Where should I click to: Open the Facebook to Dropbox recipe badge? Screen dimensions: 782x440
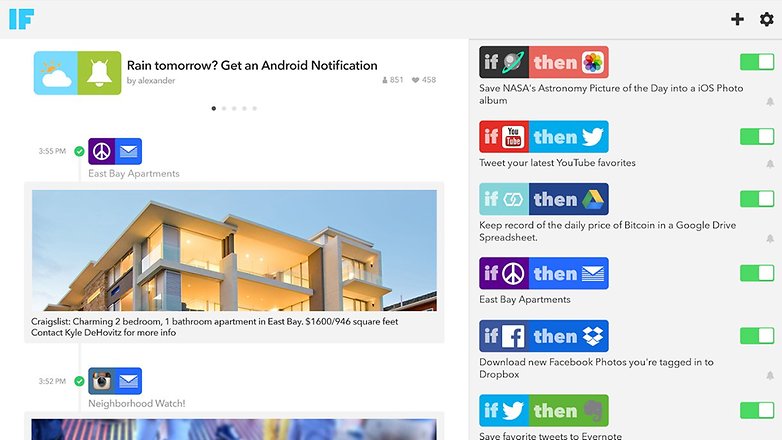click(x=544, y=336)
